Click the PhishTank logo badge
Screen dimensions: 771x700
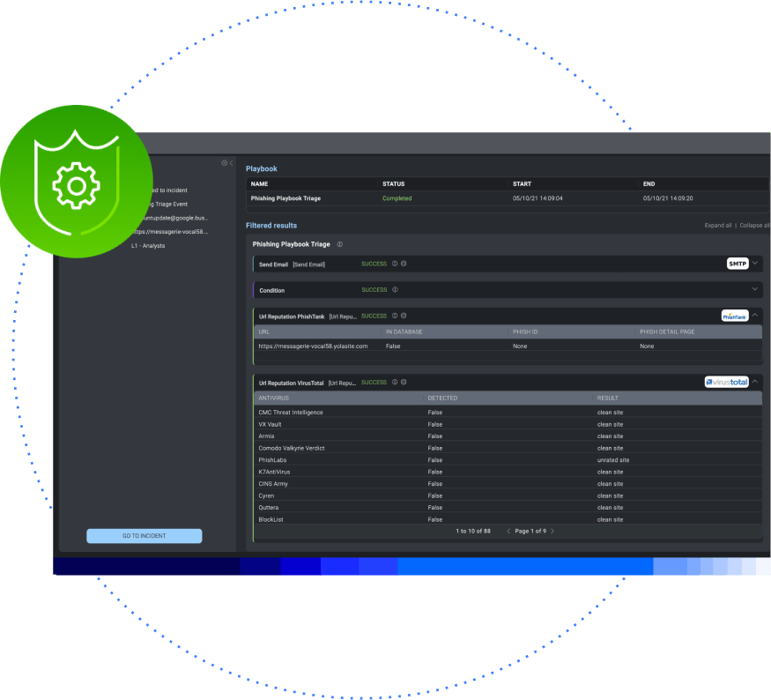pyautogui.click(x=734, y=316)
